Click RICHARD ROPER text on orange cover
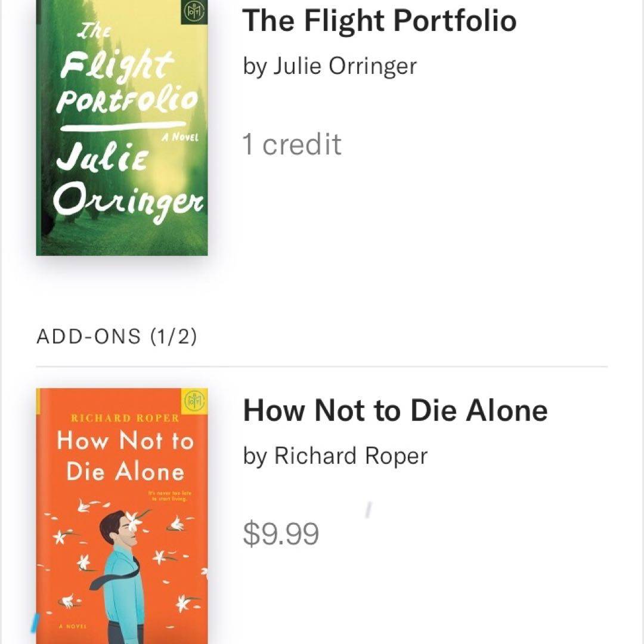 tap(125, 418)
